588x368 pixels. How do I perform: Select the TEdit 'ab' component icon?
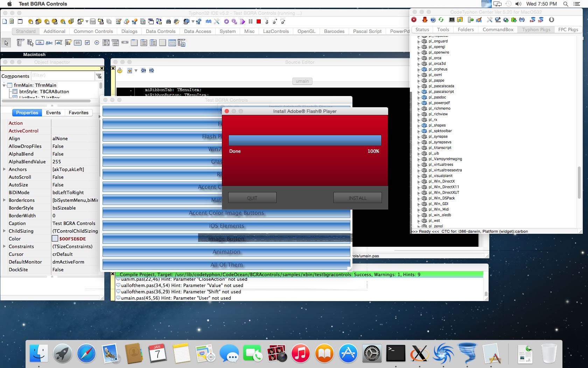point(59,43)
